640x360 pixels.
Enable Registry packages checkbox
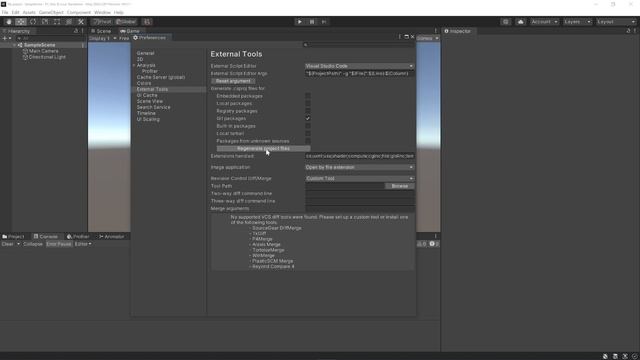[x=308, y=111]
